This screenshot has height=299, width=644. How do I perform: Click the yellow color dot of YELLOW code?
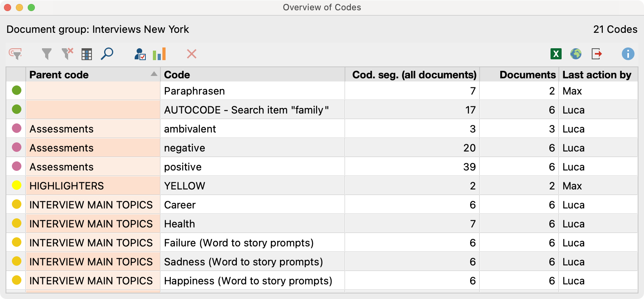(x=17, y=186)
